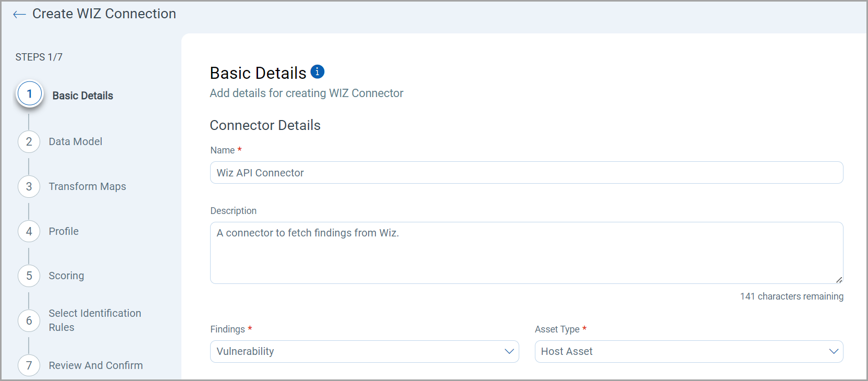Image resolution: width=868 pixels, height=381 pixels.
Task: Go to Transform Maps step
Action: pos(88,187)
